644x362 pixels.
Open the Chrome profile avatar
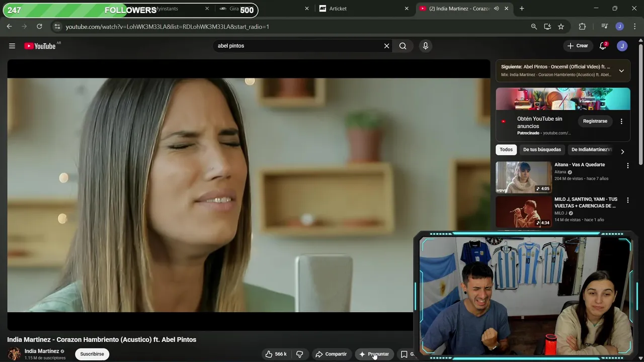pos(620,27)
